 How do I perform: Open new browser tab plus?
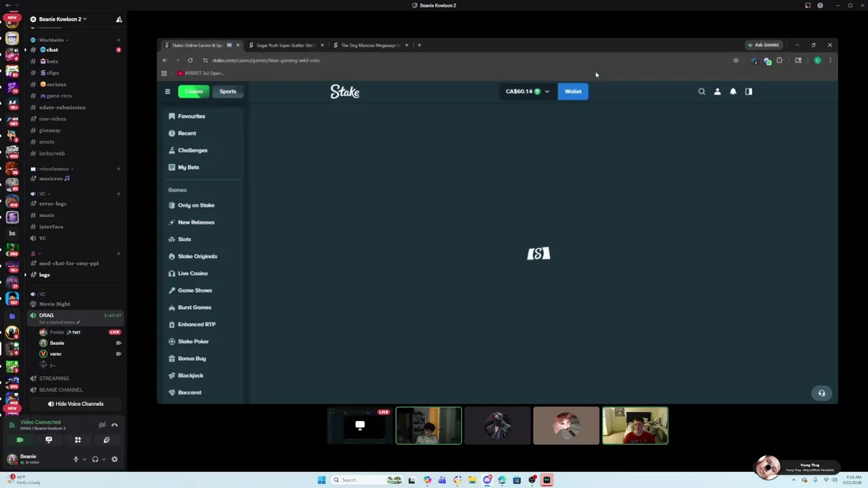pyautogui.click(x=419, y=45)
